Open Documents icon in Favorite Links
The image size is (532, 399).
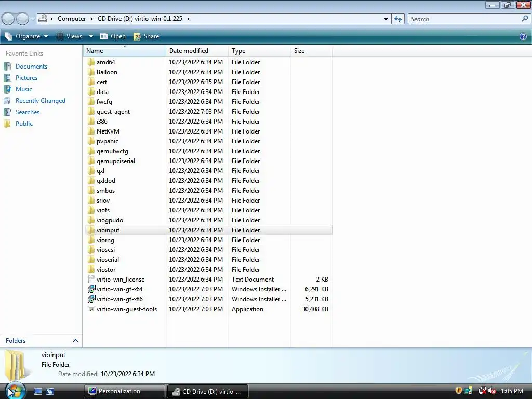pos(7,66)
